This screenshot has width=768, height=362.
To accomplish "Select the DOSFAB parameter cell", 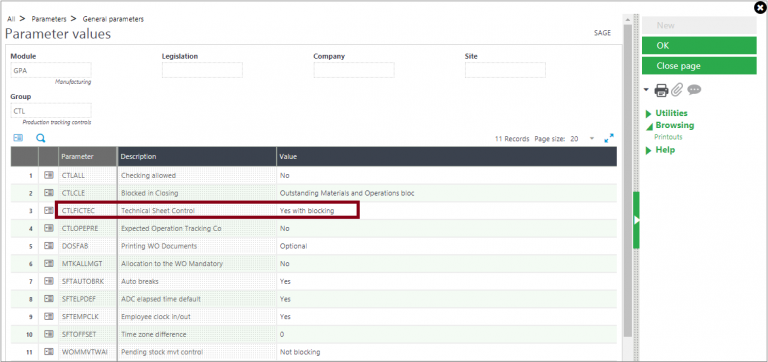I will click(x=88, y=246).
